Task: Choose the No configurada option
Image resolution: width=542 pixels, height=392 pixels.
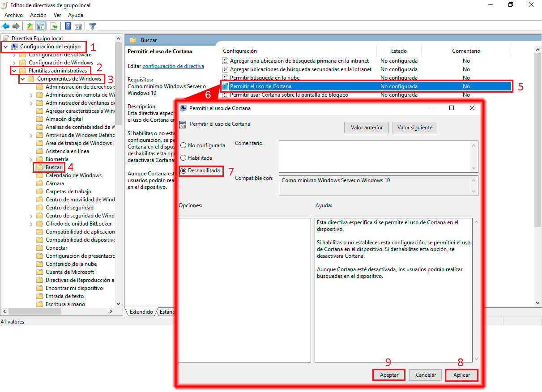Action: coord(184,145)
